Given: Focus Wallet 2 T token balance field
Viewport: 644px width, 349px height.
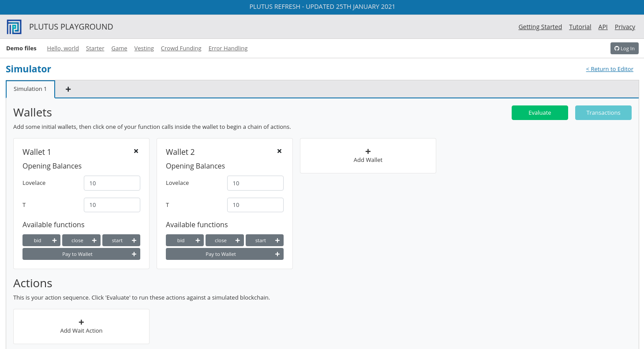Looking at the screenshot, I should pos(255,205).
